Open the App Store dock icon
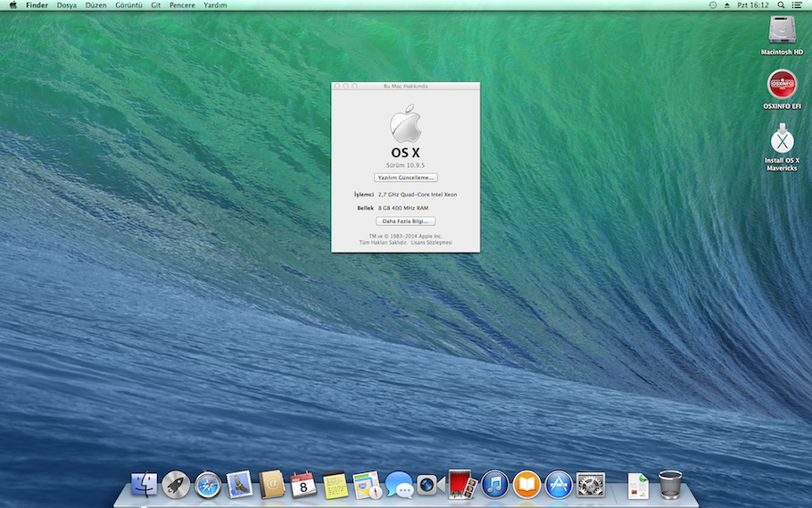 click(559, 485)
